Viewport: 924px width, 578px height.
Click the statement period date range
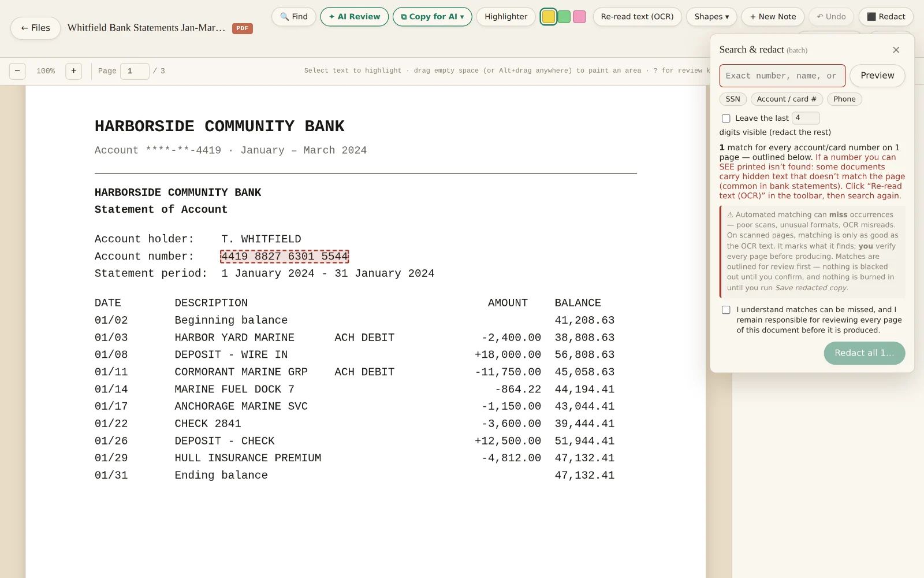(327, 273)
